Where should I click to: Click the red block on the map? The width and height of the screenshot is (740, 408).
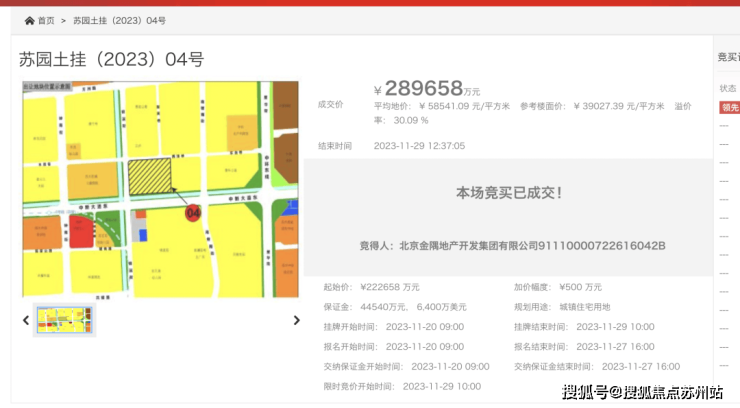[x=79, y=232]
